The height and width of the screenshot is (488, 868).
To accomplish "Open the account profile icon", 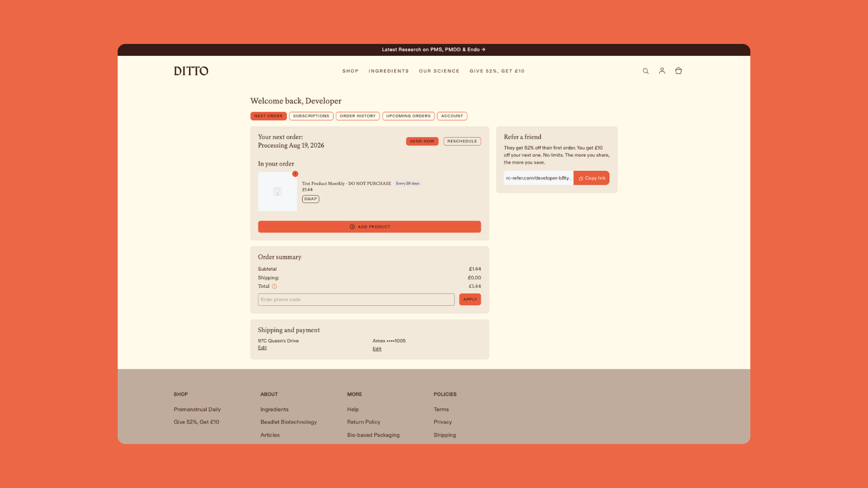I will pyautogui.click(x=662, y=71).
